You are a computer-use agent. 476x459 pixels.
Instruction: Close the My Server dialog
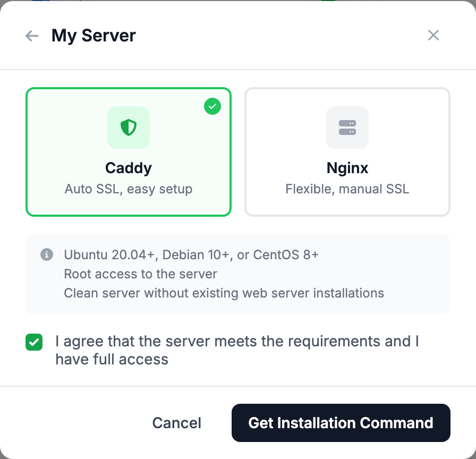click(x=433, y=35)
